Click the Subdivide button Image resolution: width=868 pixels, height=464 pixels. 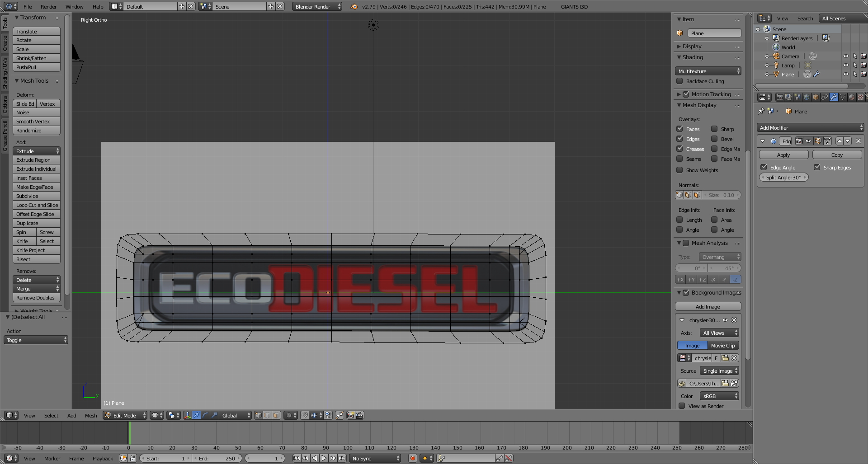[x=37, y=196]
